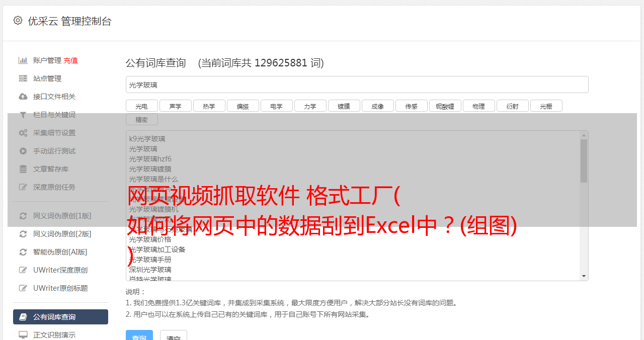Click the results list scrollbar down arrow

584,276
